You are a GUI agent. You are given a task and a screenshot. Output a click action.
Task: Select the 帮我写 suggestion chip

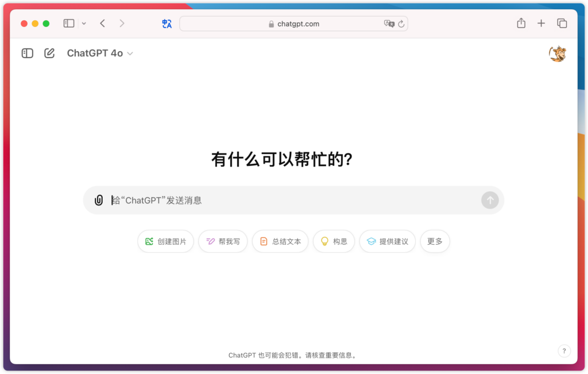tap(223, 241)
